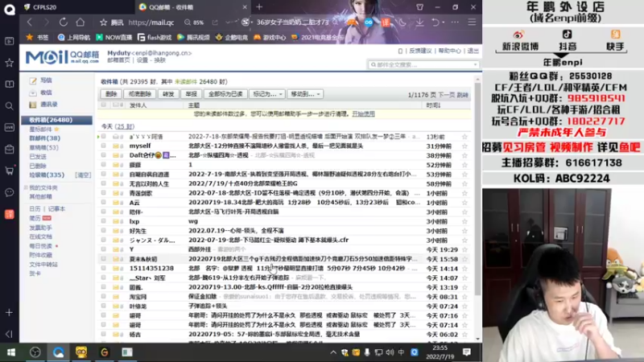
Task: Open the 标记为 dropdown
Action: [267, 94]
